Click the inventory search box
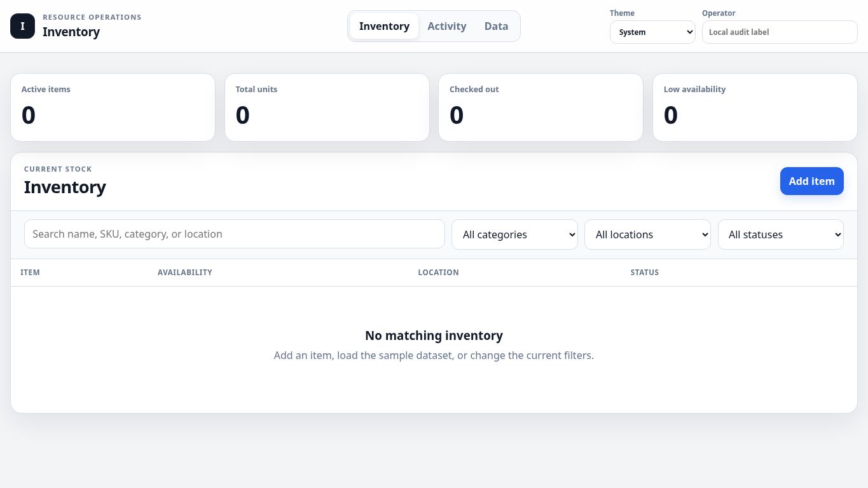Image resolution: width=868 pixels, height=488 pixels. tap(234, 234)
